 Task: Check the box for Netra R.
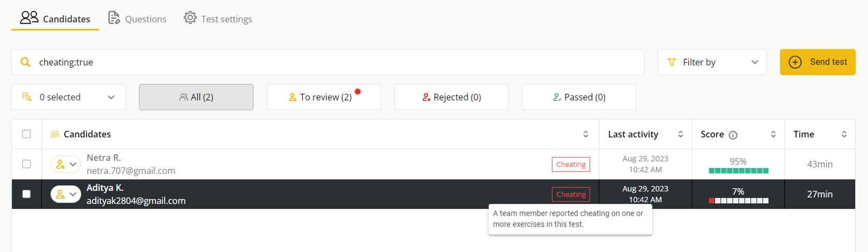[x=26, y=164]
